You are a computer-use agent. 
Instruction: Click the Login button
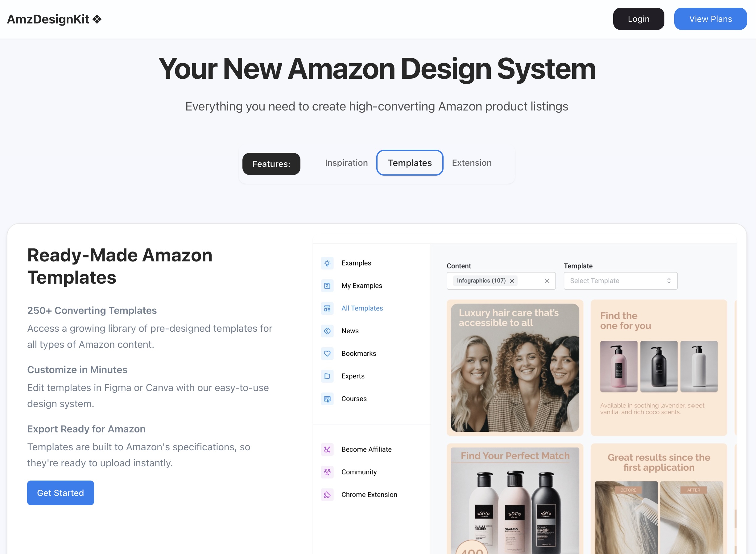tap(638, 19)
